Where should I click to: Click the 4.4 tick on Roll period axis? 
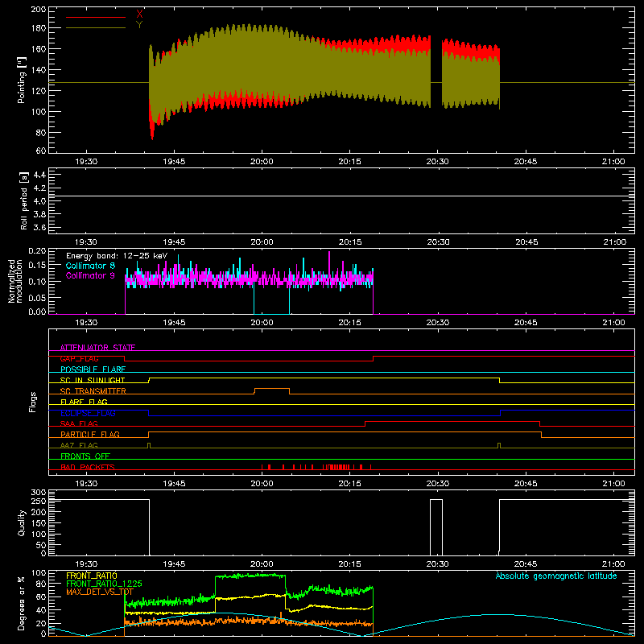pos(39,175)
